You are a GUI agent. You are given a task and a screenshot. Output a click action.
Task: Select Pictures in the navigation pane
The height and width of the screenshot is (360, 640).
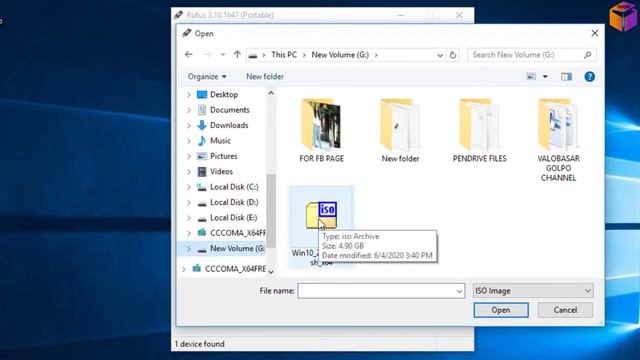tap(224, 156)
